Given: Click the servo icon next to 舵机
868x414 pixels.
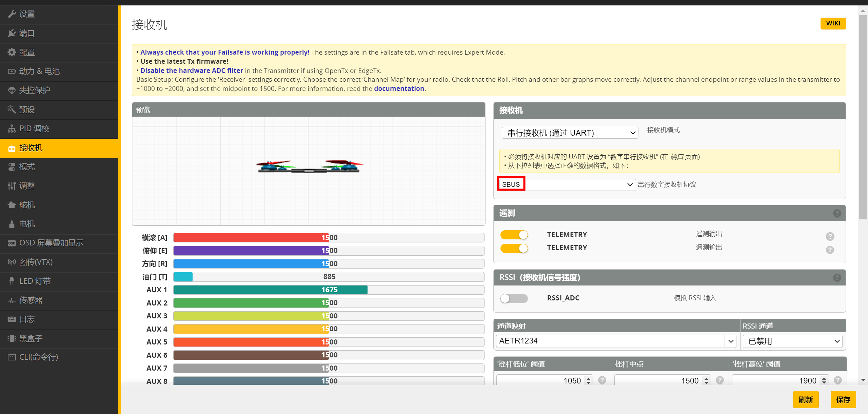Looking at the screenshot, I should 12,205.
